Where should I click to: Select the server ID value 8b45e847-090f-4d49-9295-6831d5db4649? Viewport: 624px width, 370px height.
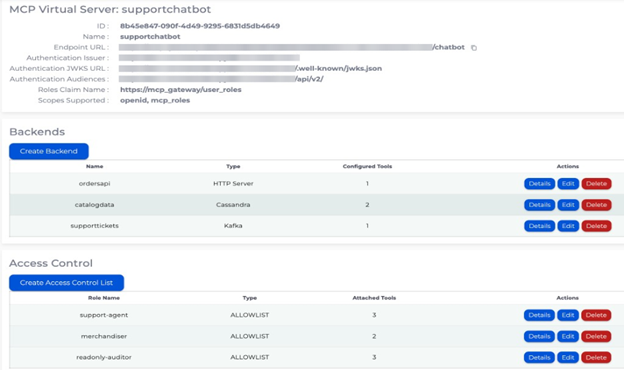point(200,26)
